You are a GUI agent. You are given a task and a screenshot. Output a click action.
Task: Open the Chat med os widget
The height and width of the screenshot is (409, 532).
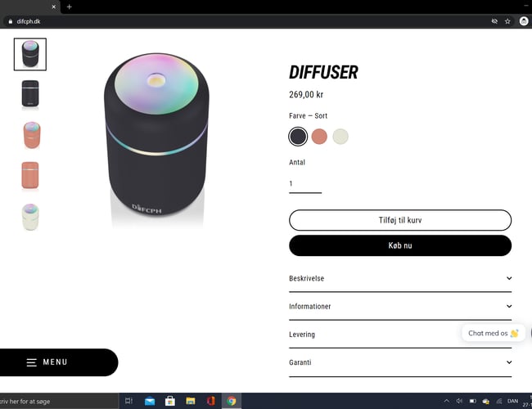click(x=494, y=333)
